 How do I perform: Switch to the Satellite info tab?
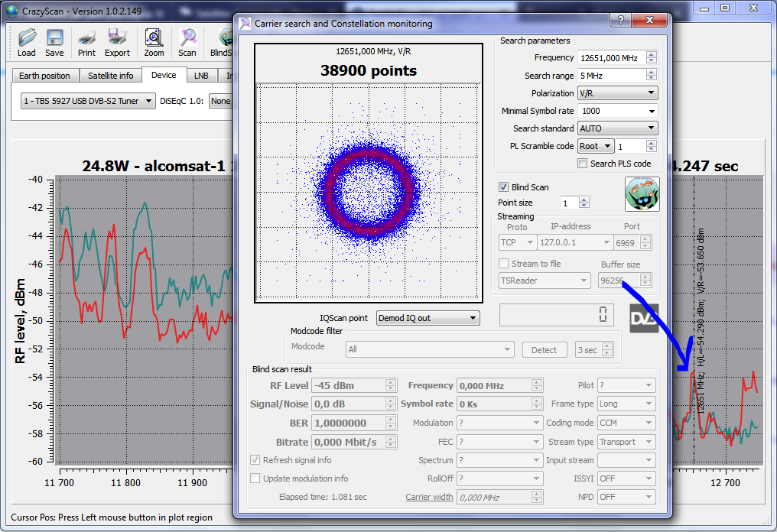tap(110, 76)
